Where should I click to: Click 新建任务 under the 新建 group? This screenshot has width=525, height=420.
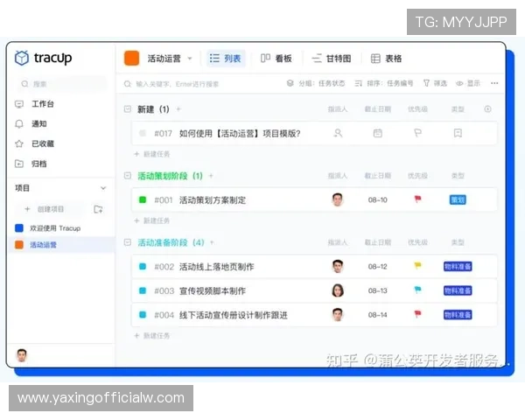[152, 154]
